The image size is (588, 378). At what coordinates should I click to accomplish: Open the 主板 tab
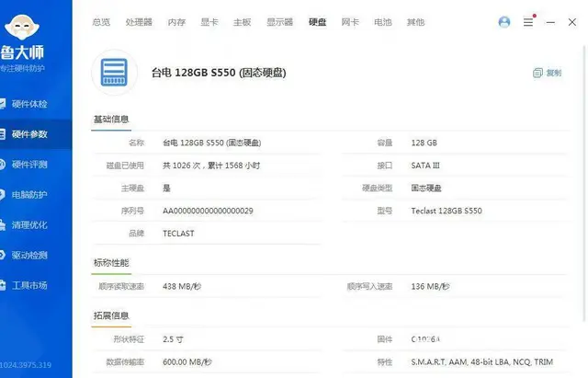[242, 22]
